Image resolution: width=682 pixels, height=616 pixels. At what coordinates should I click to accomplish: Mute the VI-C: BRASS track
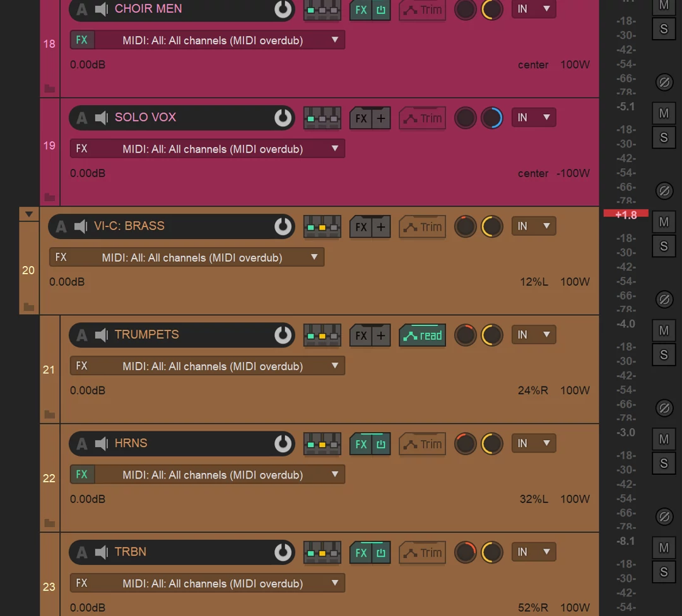pyautogui.click(x=664, y=222)
